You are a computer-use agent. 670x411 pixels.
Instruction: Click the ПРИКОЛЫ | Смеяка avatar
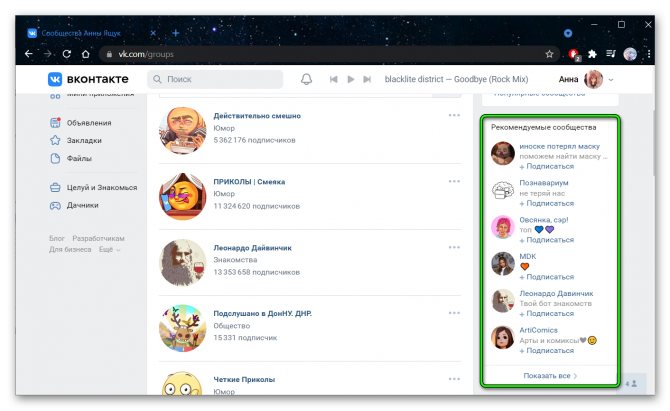click(x=182, y=196)
